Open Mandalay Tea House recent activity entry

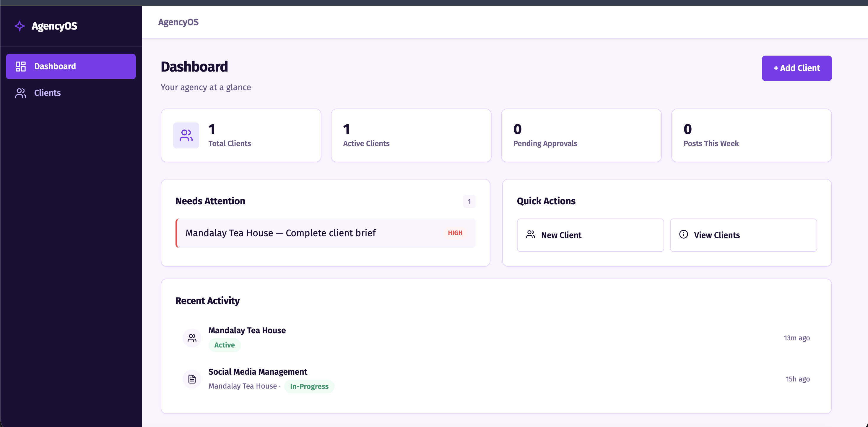pyautogui.click(x=496, y=338)
